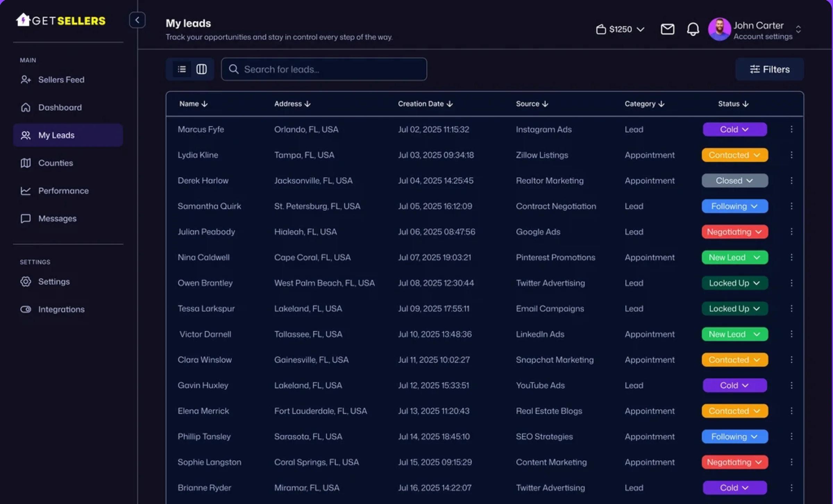Open more options for Owen Brantley row
Viewport: 833px width, 504px height.
[x=791, y=283]
